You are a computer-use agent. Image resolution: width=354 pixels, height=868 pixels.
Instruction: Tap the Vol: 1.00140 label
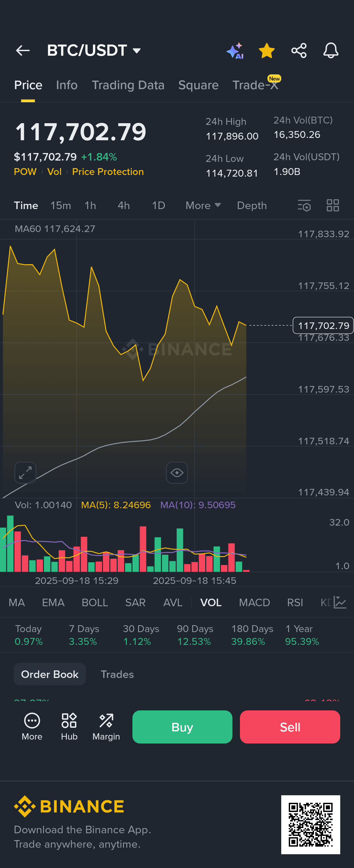tap(43, 505)
